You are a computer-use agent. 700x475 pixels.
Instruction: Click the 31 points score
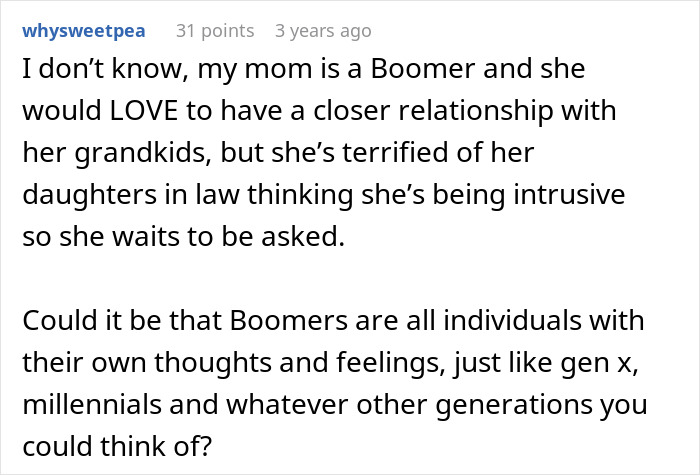click(x=216, y=31)
